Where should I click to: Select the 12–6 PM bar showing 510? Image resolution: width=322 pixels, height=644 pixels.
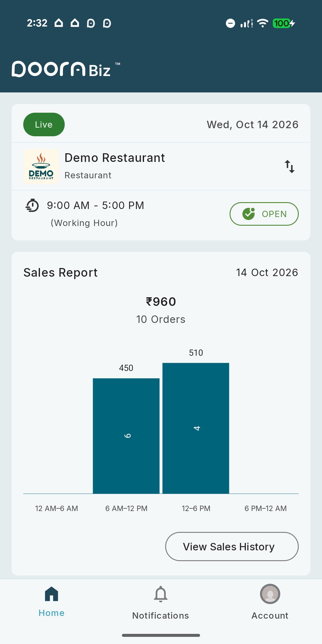click(x=196, y=428)
